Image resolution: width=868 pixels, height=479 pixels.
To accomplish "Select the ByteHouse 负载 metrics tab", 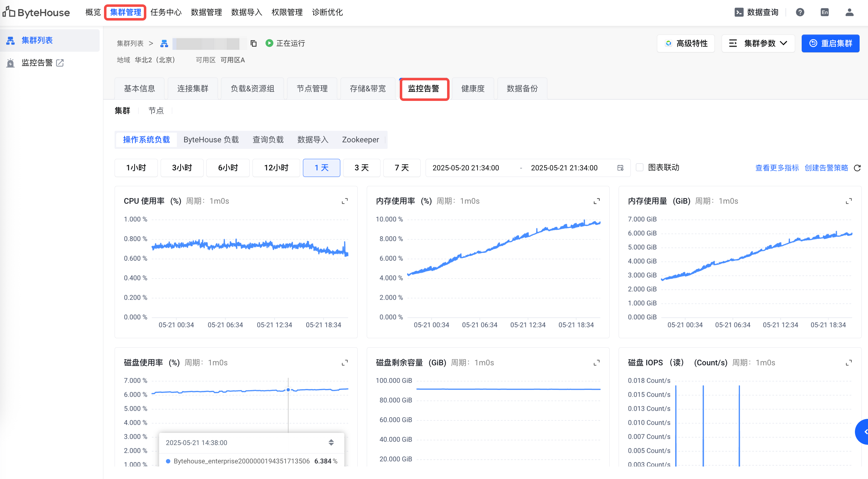I will click(211, 140).
